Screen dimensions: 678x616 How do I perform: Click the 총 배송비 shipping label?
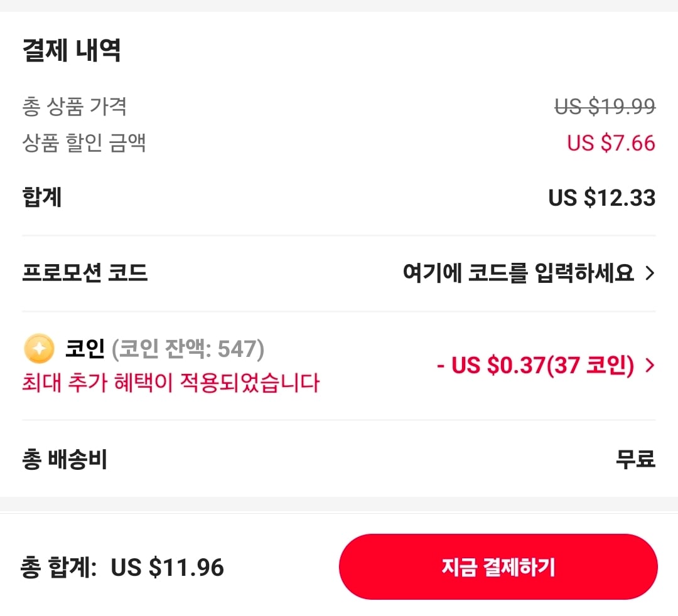(x=65, y=460)
